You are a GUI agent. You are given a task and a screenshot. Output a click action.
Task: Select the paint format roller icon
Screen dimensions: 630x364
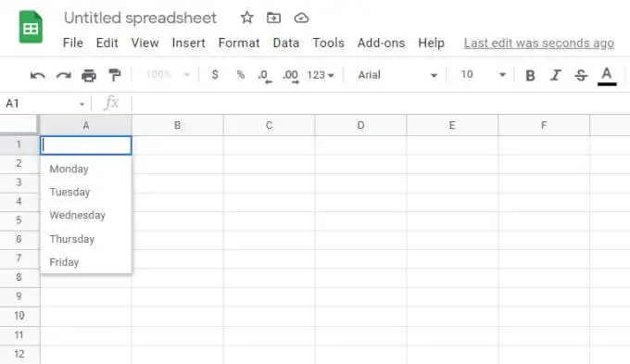115,75
